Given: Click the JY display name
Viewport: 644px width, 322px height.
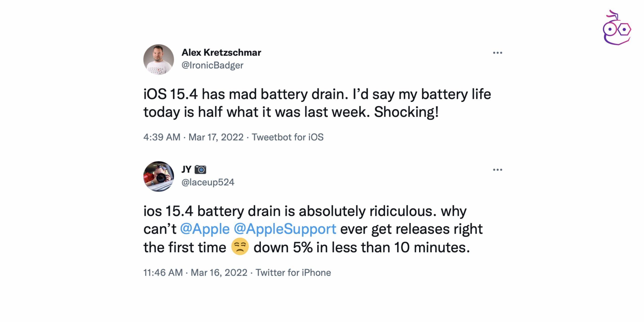Looking at the screenshot, I should coord(186,170).
